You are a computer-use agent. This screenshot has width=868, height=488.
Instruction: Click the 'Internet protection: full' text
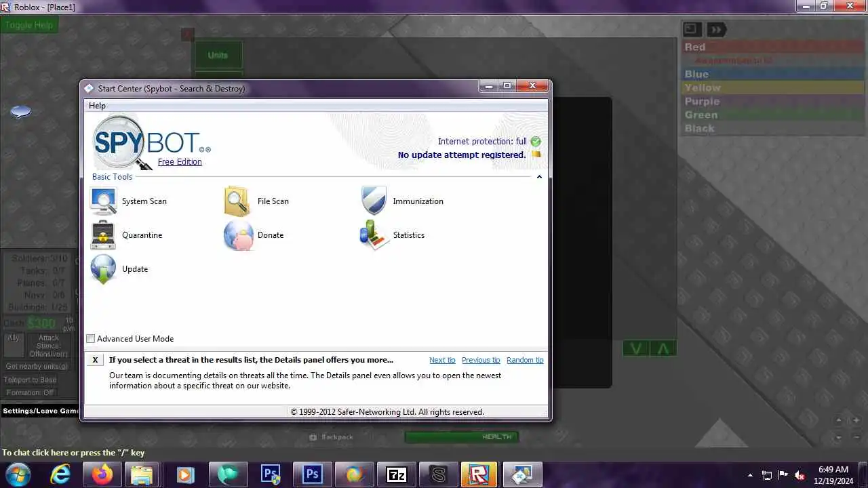click(x=482, y=142)
